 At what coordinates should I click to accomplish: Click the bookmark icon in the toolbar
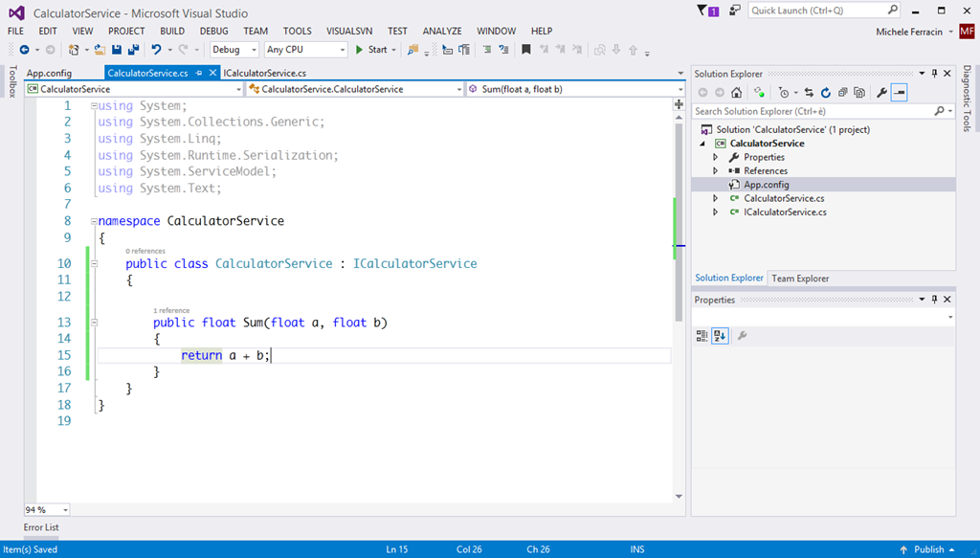(x=525, y=50)
